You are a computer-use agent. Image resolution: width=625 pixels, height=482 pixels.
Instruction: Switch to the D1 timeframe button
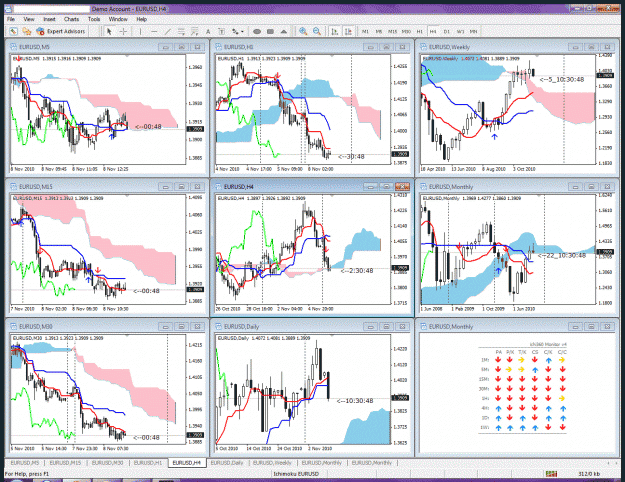(x=446, y=31)
